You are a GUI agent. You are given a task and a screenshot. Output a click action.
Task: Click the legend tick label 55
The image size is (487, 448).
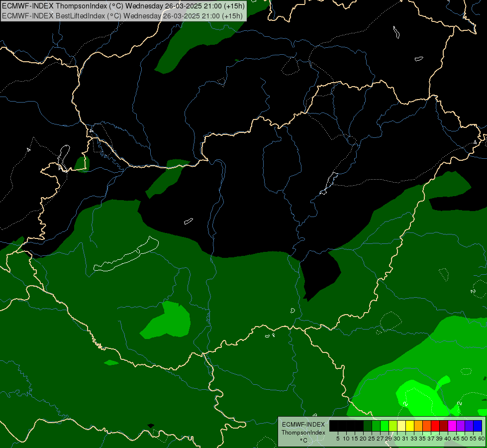(x=473, y=439)
